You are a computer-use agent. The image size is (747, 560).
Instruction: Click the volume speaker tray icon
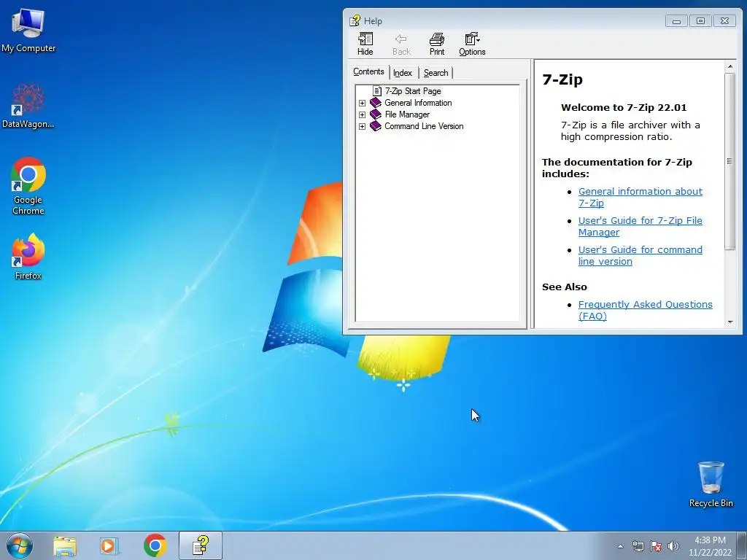coord(673,547)
